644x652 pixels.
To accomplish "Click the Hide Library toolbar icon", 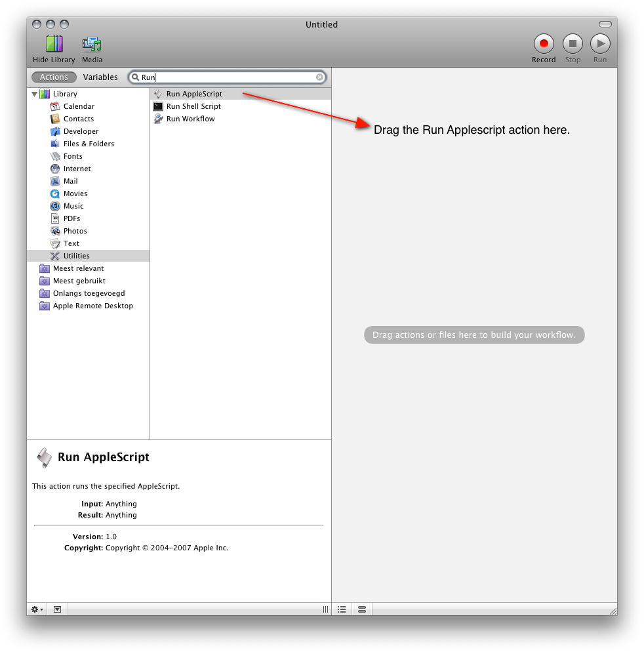I will tap(54, 44).
